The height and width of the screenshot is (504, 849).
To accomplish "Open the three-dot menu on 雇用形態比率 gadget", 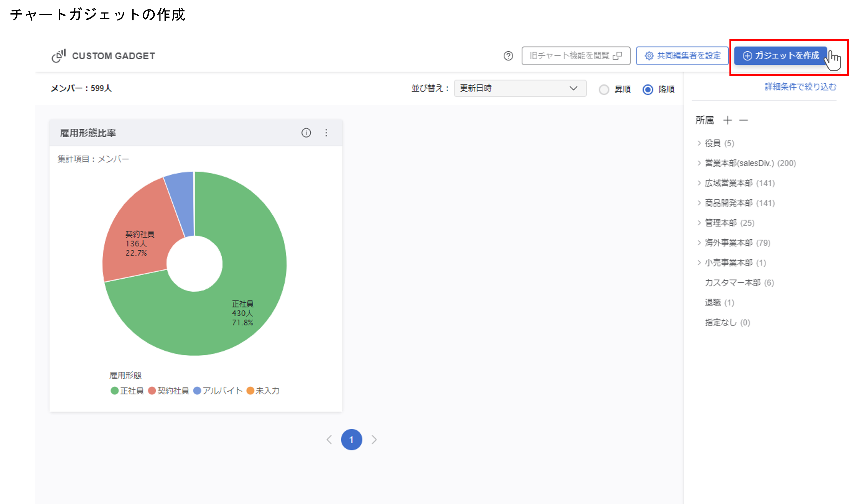I will [326, 133].
